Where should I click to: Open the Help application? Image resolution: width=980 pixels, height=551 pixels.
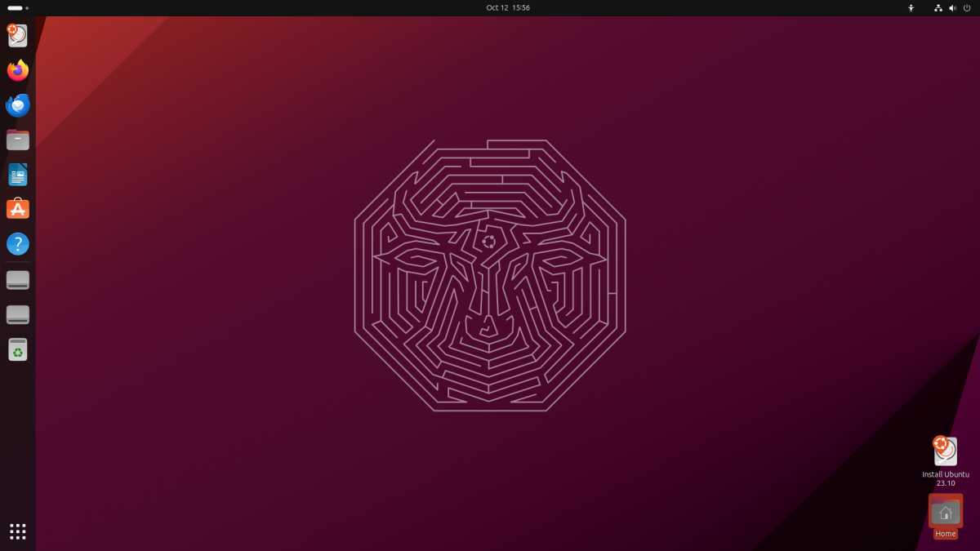(x=17, y=243)
